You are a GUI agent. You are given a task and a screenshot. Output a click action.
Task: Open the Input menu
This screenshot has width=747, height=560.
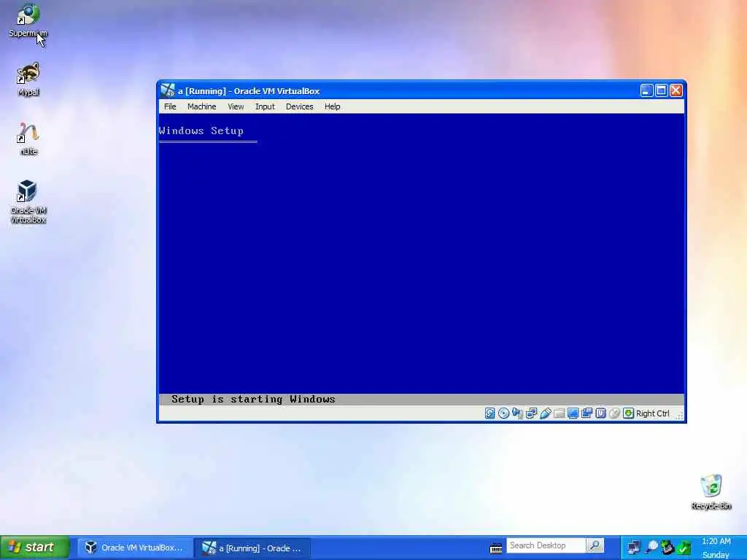[x=265, y=106]
